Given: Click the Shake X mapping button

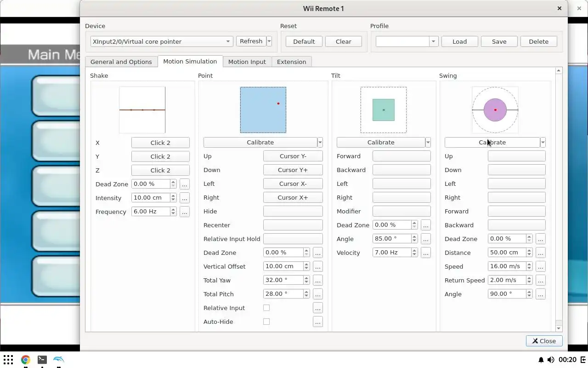Looking at the screenshot, I should (x=160, y=143).
